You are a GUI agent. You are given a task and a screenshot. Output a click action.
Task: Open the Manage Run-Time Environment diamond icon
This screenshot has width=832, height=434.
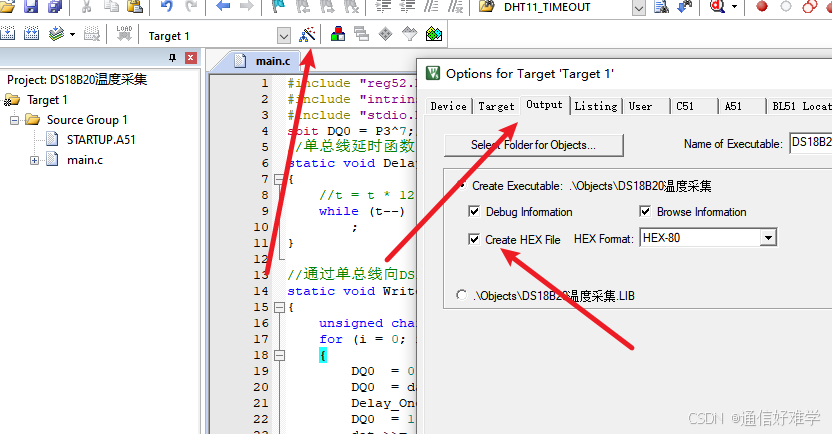pos(385,34)
